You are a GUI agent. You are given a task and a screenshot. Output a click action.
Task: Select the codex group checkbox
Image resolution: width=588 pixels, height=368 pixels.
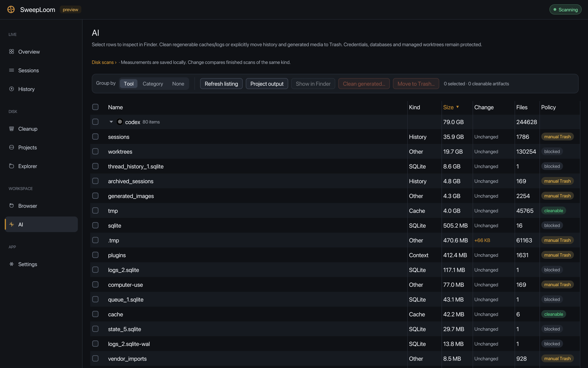95,122
